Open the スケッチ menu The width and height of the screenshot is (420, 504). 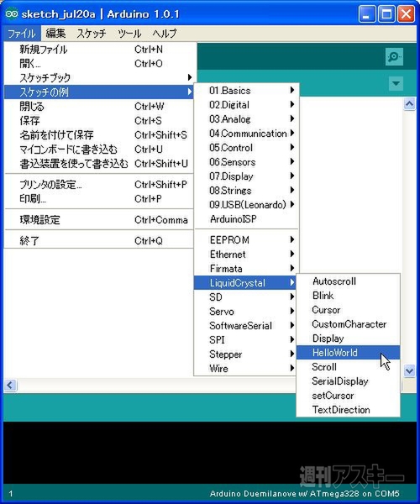[91, 34]
